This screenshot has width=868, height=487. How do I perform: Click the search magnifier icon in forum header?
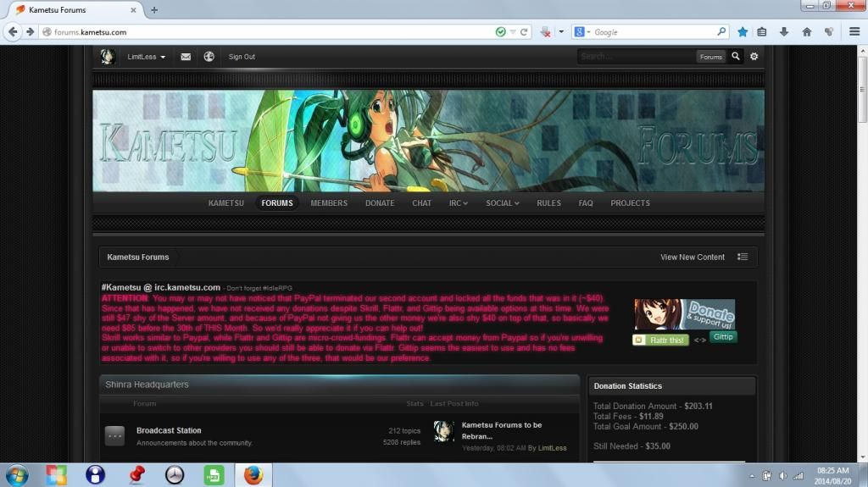pos(736,57)
